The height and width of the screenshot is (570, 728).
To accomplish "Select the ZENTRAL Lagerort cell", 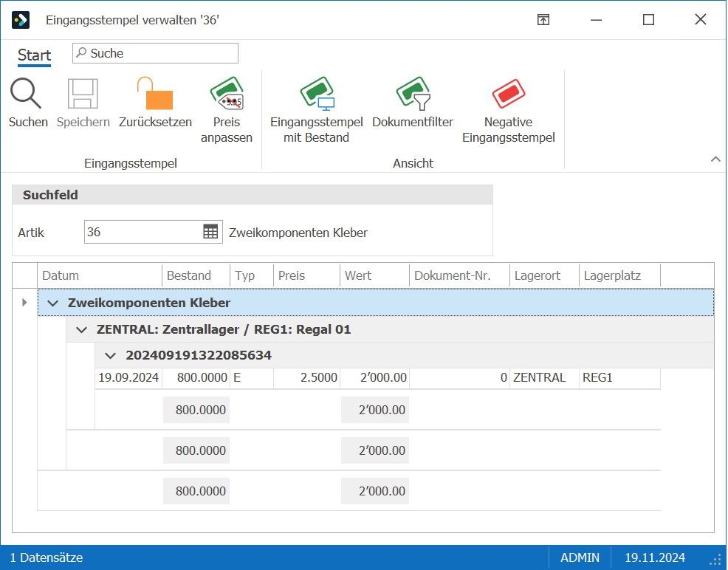I will (545, 378).
